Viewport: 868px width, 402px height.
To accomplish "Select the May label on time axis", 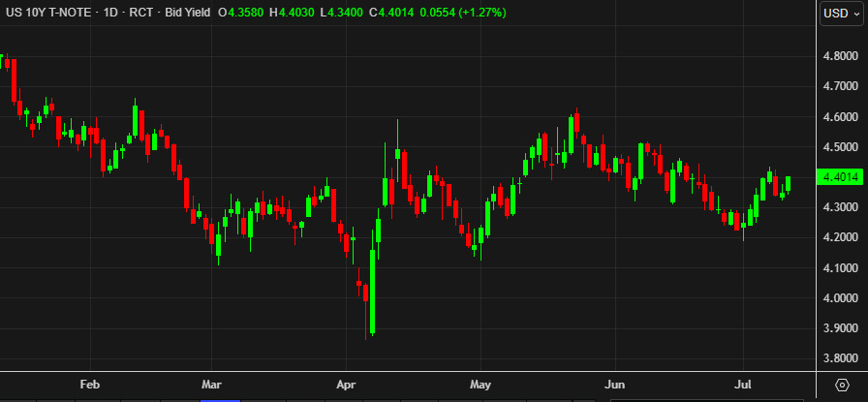I will (480, 385).
